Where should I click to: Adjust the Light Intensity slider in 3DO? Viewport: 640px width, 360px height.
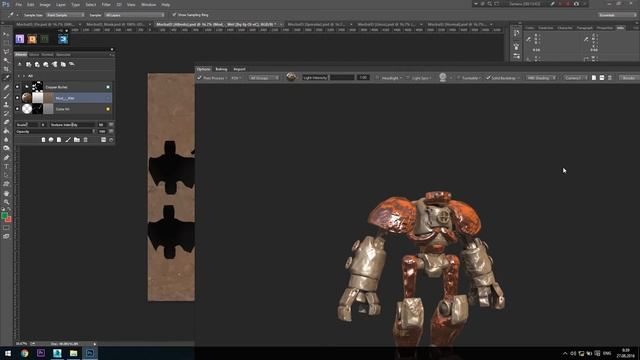tap(342, 78)
